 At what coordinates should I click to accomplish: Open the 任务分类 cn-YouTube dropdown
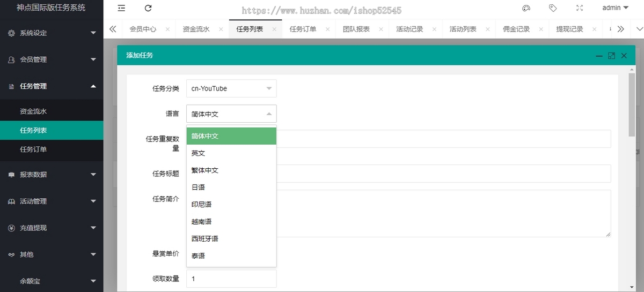[x=231, y=88]
